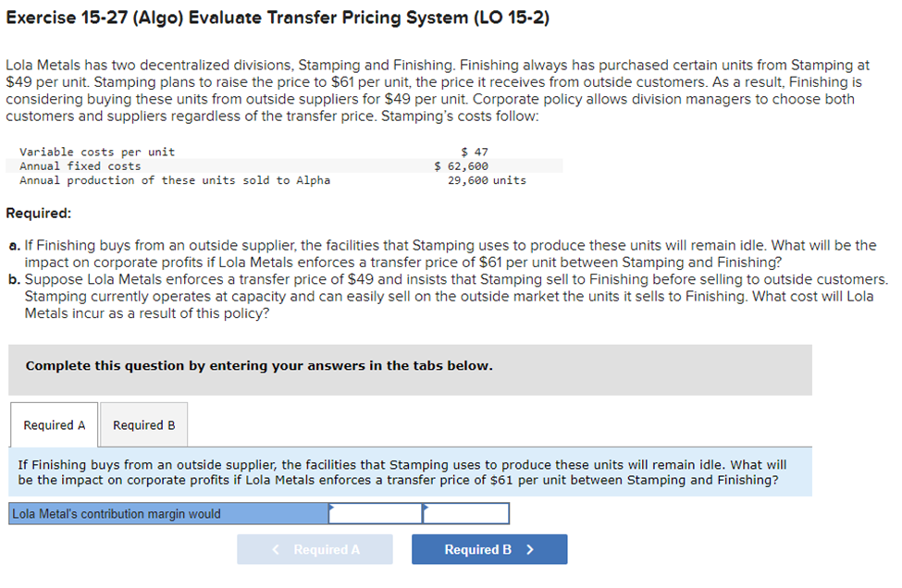
Task: Switch to the Required B tab
Action: [x=143, y=424]
